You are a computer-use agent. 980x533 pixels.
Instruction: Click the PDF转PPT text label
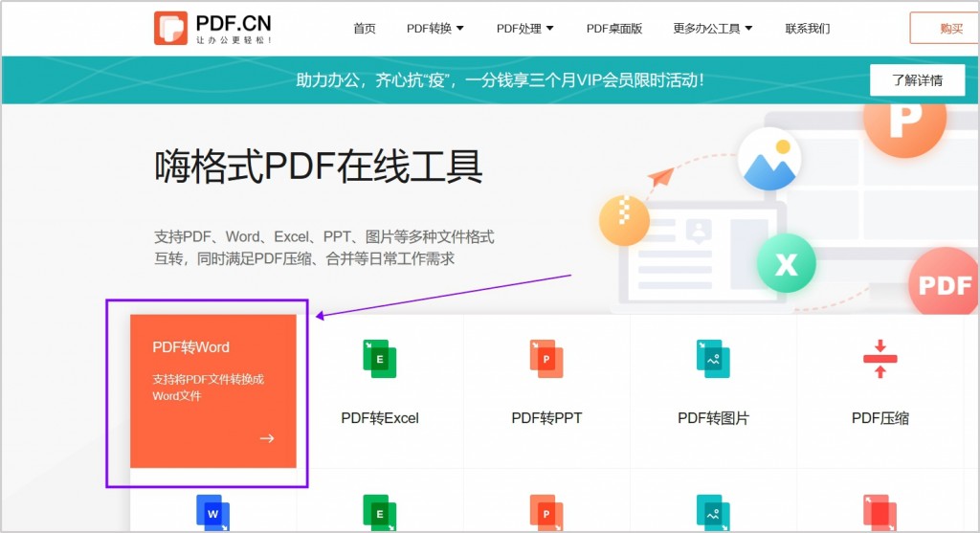(x=546, y=418)
